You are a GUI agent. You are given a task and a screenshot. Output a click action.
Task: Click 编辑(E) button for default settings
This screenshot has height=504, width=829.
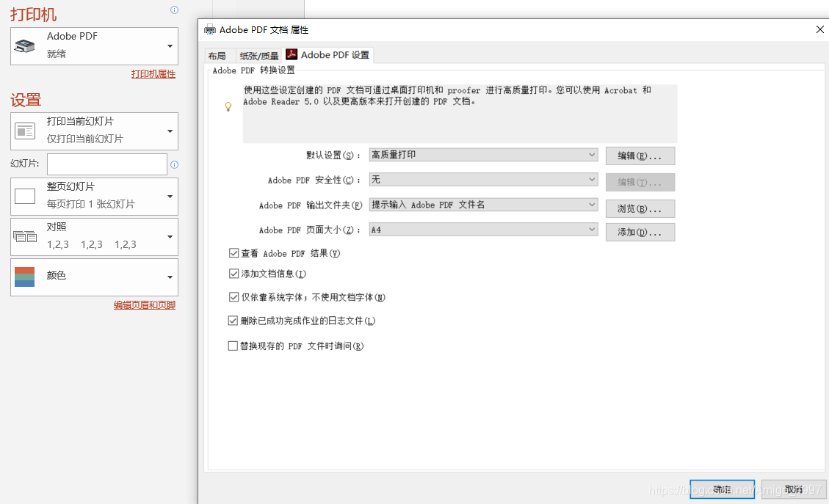[640, 156]
